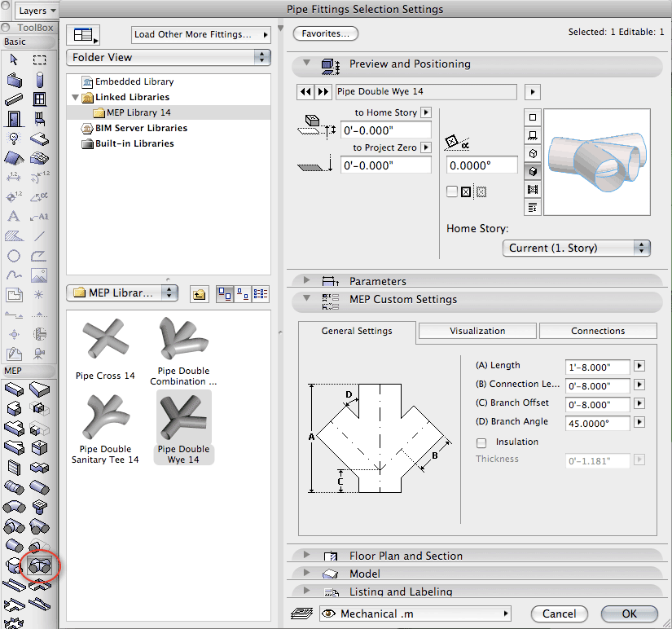Toggle the elevation to Home Story arrow button

tap(425, 113)
